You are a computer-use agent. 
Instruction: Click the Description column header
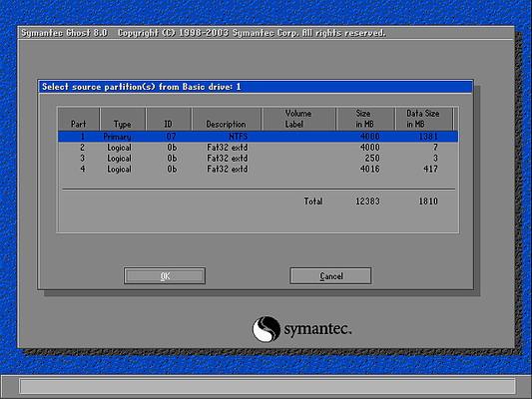[227, 119]
